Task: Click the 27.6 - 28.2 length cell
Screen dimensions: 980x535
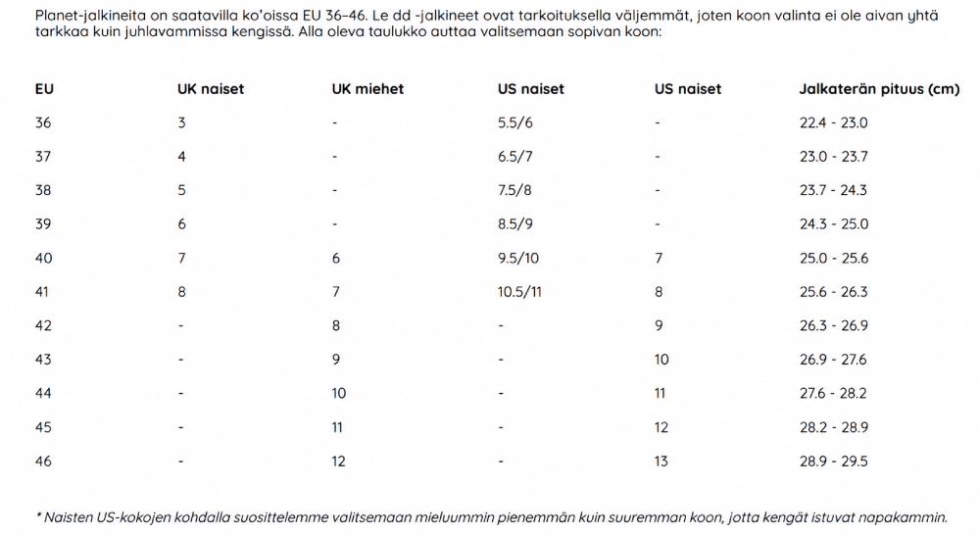Action: tap(832, 393)
